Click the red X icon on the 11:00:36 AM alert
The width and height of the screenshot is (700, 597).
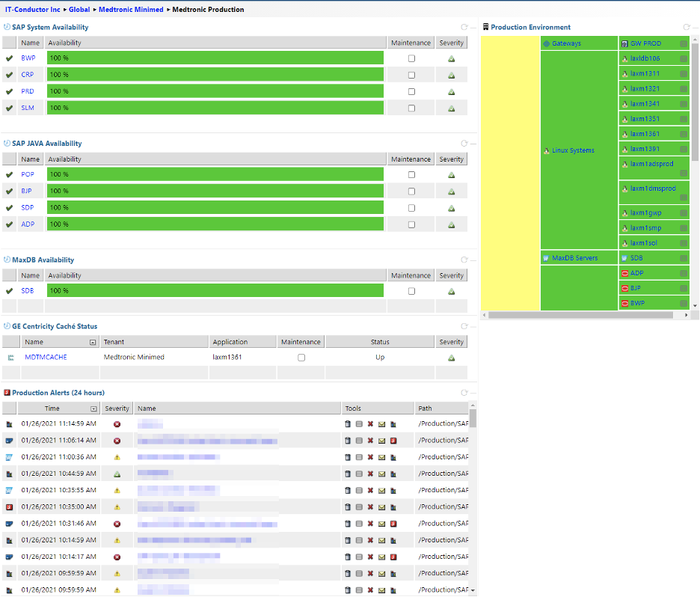pyautogui.click(x=370, y=457)
